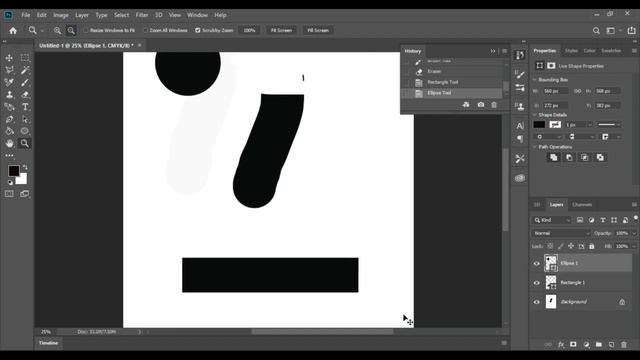Open the stroke type line dropdown
This screenshot has height=360, width=640.
click(609, 124)
